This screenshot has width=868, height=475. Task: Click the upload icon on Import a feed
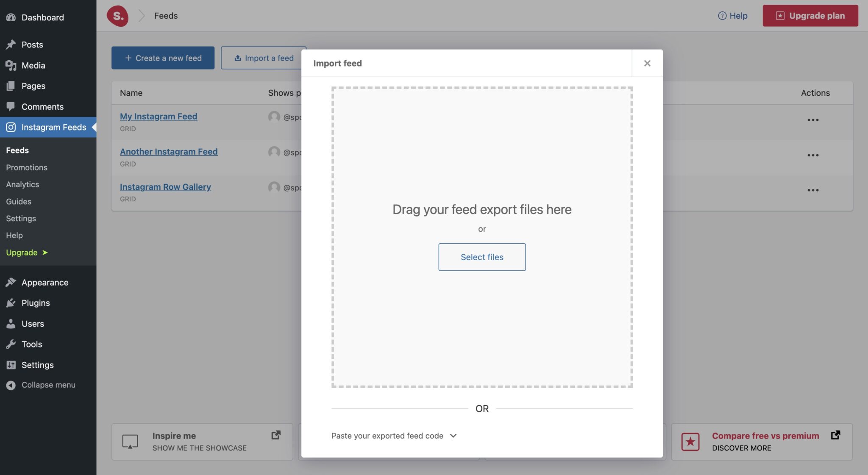click(238, 58)
